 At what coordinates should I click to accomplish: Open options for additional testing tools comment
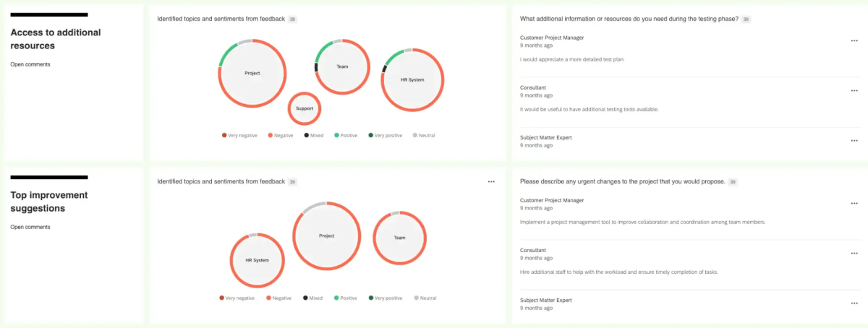pyautogui.click(x=854, y=91)
